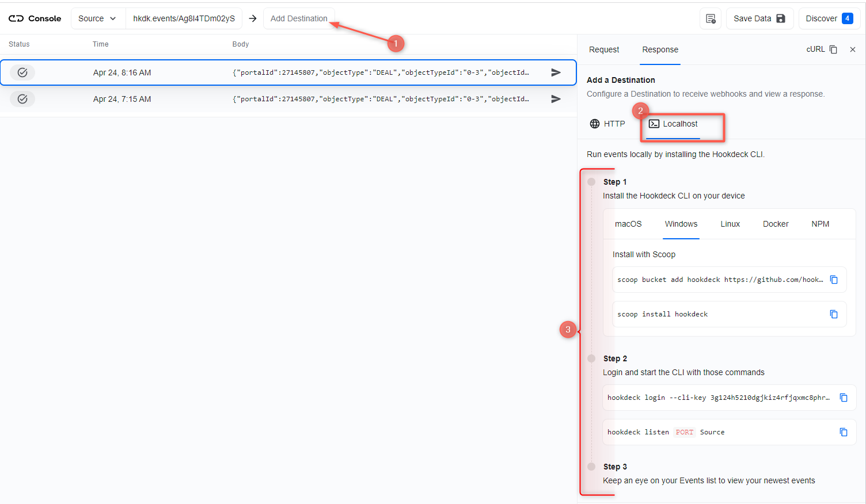
Task: Click the Add Destination button
Action: (299, 18)
